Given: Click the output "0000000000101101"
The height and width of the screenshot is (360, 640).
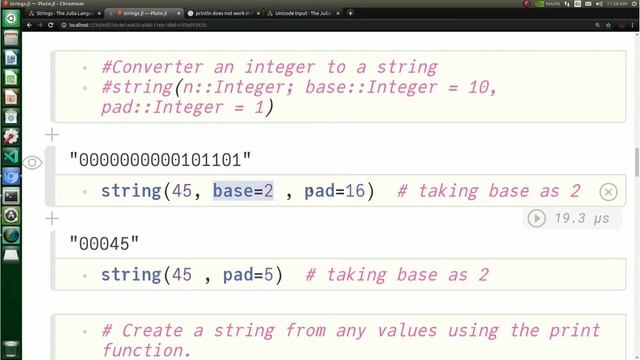Looking at the screenshot, I should (x=160, y=160).
